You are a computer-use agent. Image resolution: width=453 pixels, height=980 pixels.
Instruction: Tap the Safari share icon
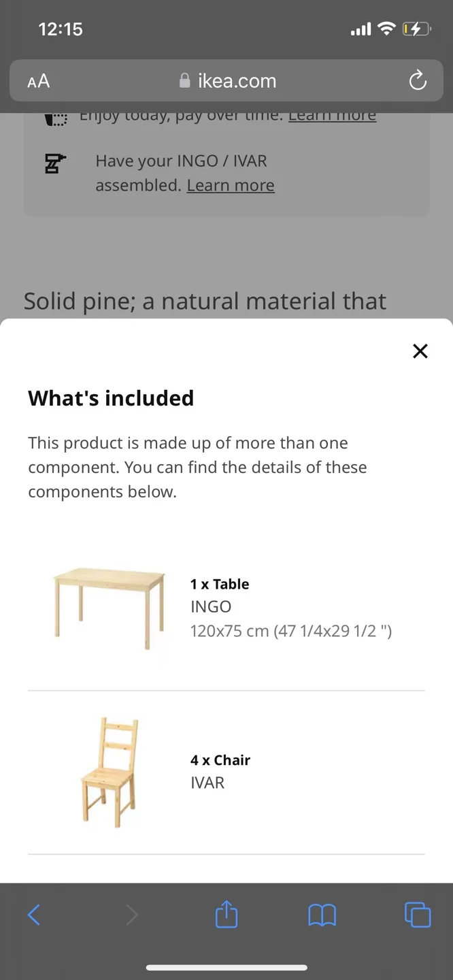click(226, 915)
